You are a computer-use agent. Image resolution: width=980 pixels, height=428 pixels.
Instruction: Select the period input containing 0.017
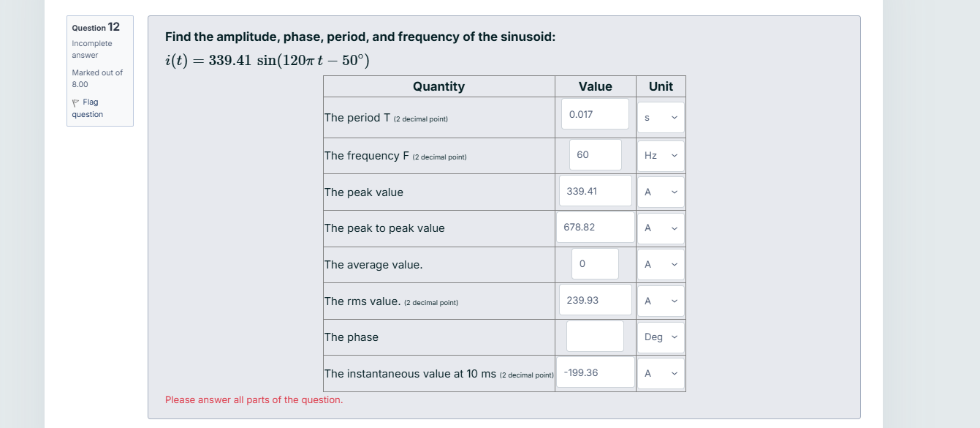tap(594, 113)
